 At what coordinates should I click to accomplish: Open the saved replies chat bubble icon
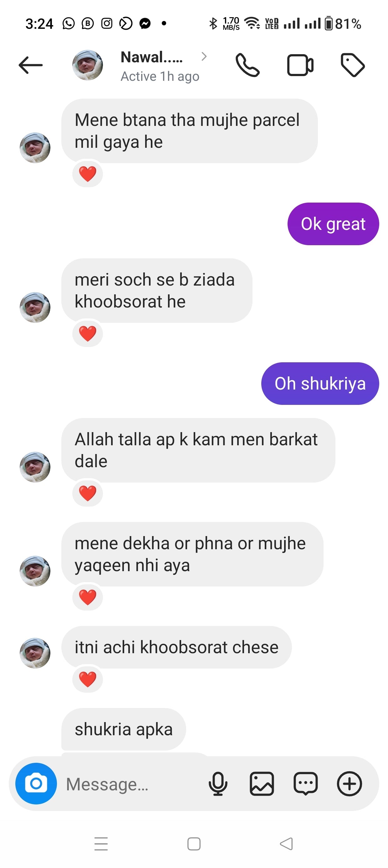pos(305,783)
